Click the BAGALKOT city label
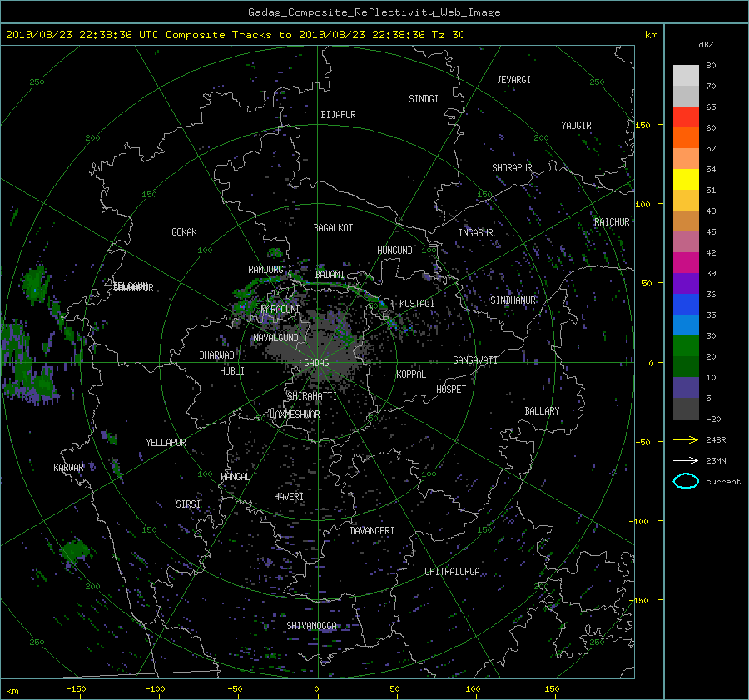Image resolution: width=749 pixels, height=700 pixels. click(x=333, y=228)
